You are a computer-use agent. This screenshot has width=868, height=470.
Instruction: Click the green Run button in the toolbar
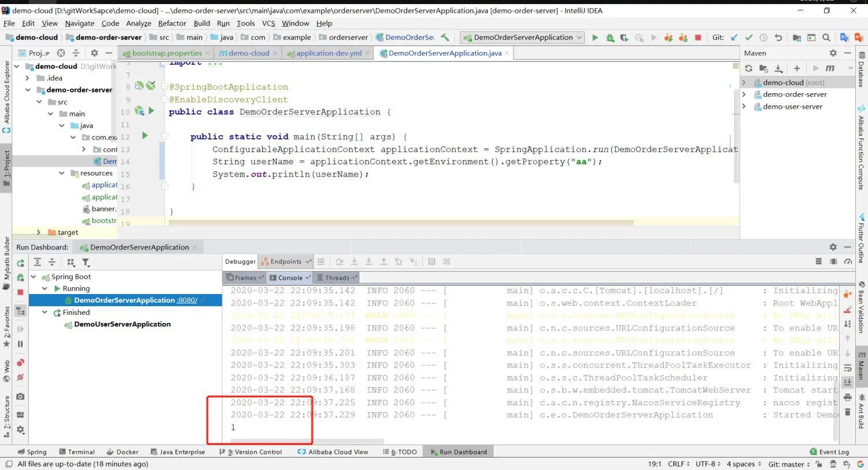tap(595, 38)
